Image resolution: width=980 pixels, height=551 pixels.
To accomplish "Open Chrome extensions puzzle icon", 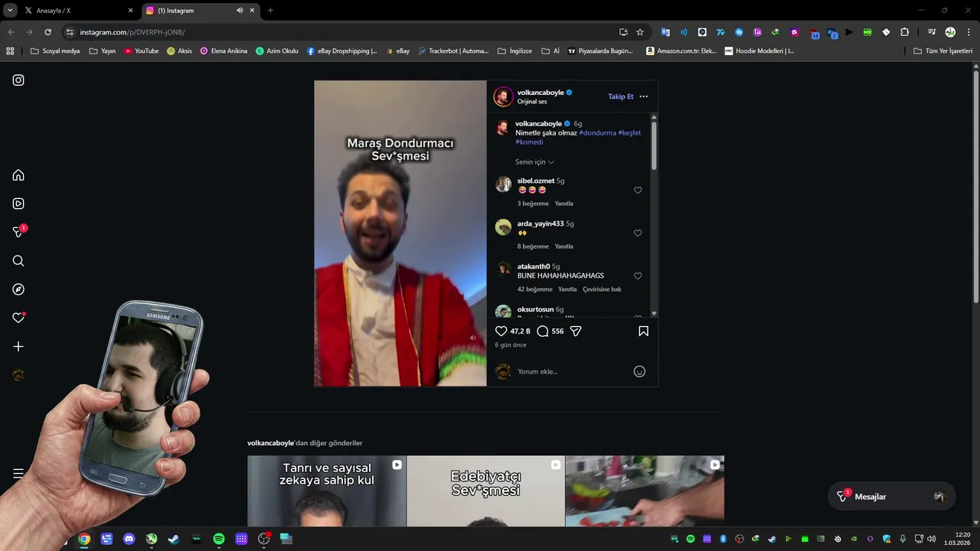I will pos(904,32).
